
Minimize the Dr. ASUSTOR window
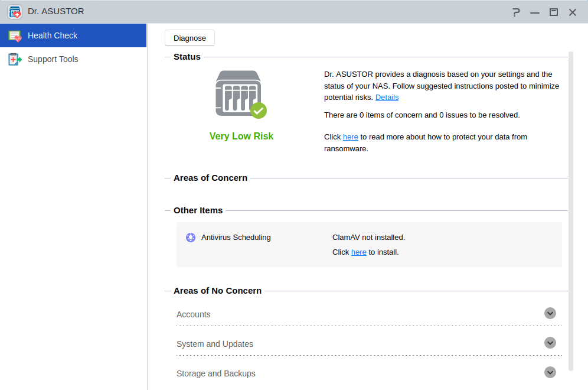pyautogui.click(x=535, y=12)
